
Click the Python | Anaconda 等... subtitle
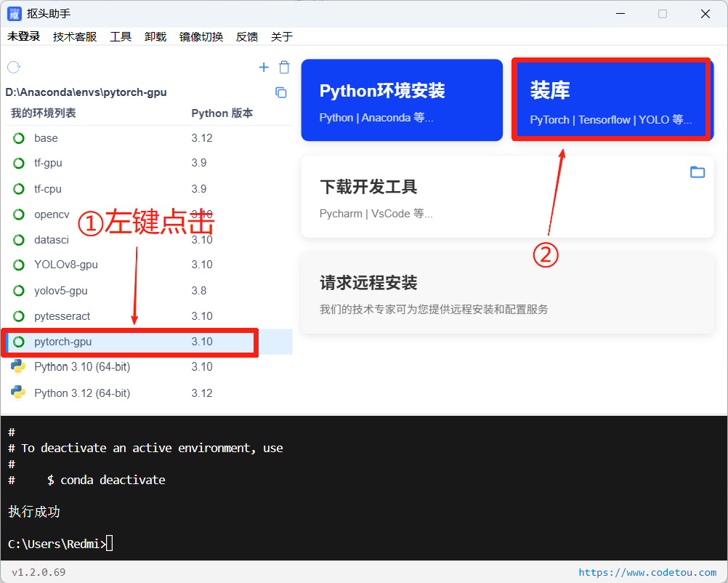pyautogui.click(x=376, y=118)
